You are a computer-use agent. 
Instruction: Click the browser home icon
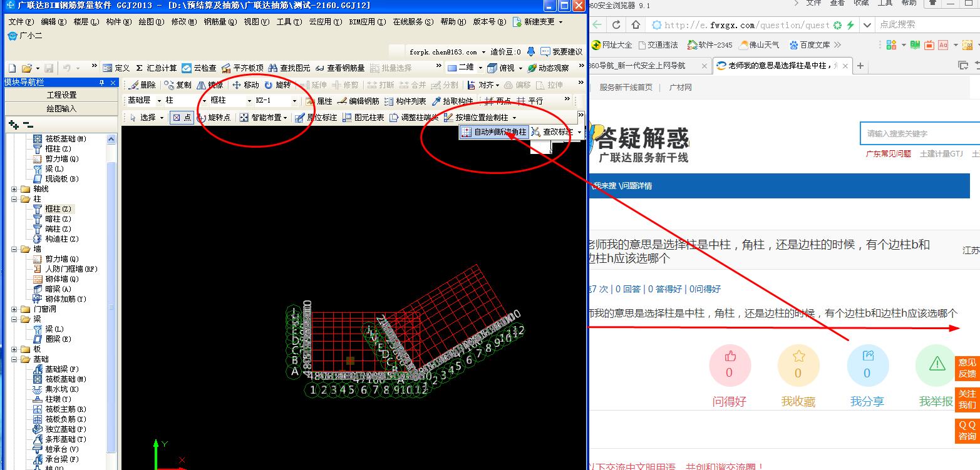[636, 25]
